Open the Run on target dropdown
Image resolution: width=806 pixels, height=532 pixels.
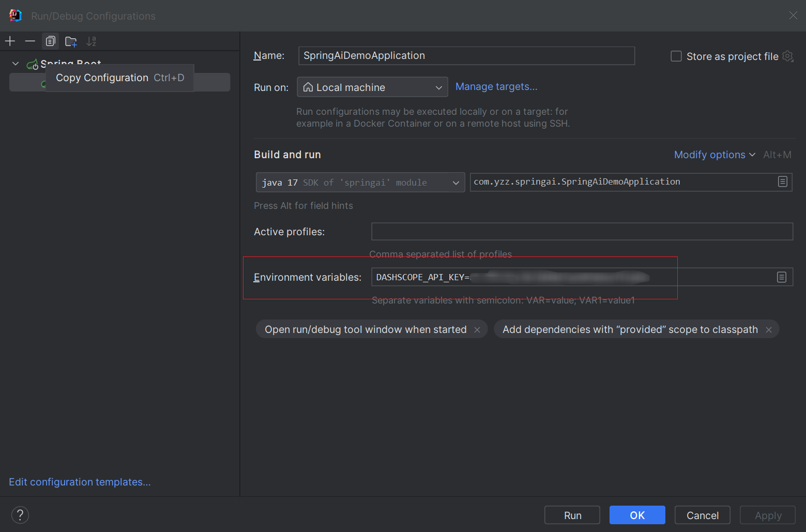tap(438, 87)
